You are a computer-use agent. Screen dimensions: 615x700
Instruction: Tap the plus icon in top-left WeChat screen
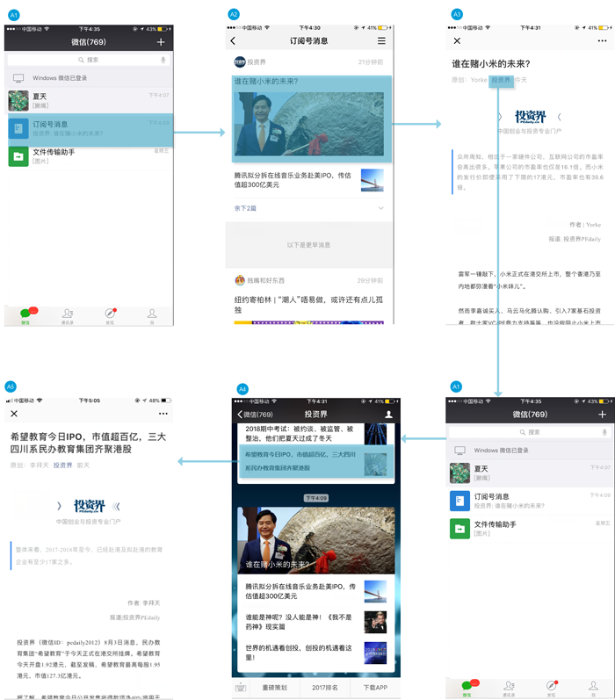pos(161,42)
